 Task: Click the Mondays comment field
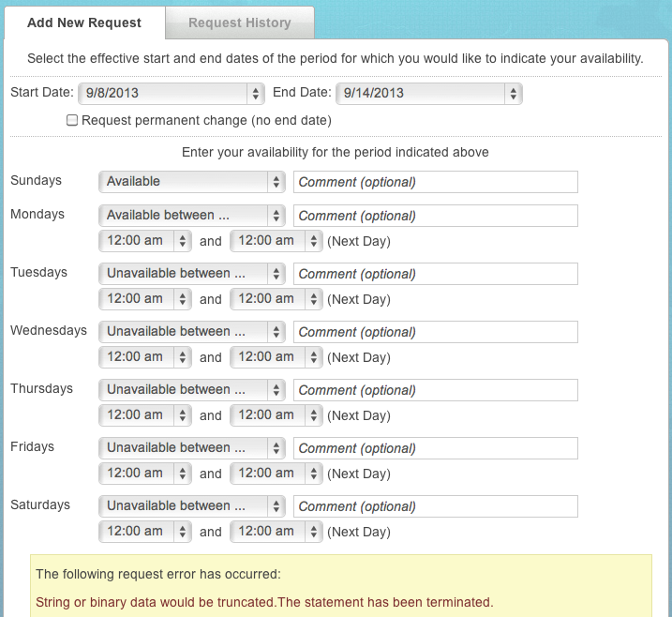point(436,216)
